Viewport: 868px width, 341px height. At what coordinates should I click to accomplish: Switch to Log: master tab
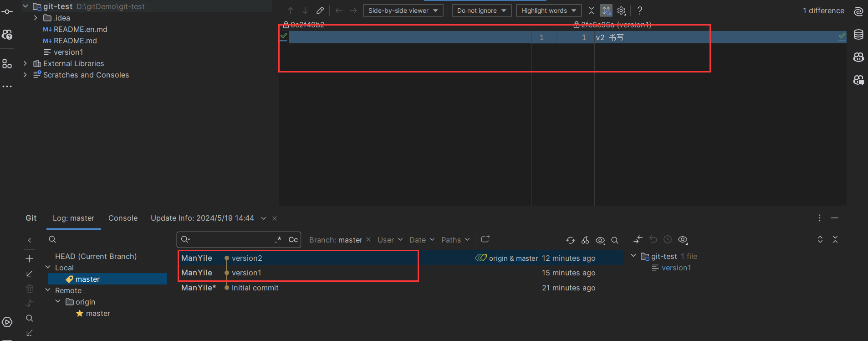pos(73,218)
